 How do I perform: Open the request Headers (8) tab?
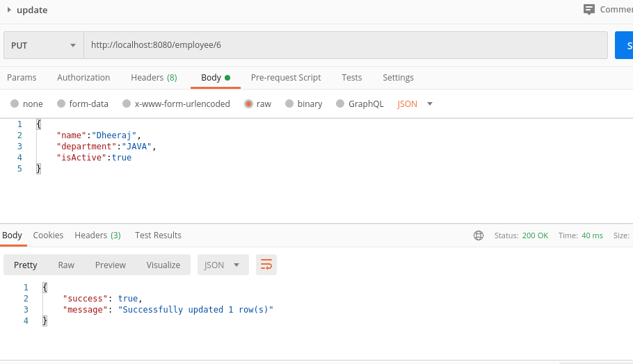pos(154,78)
